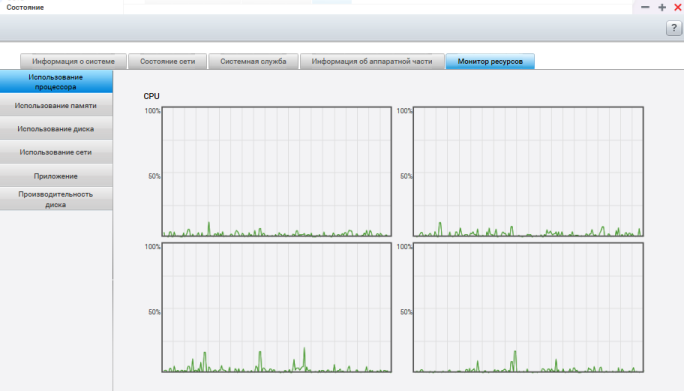This screenshot has width=684, height=391.
Task: Switch to Информация о системе tab
Action: pos(73,62)
